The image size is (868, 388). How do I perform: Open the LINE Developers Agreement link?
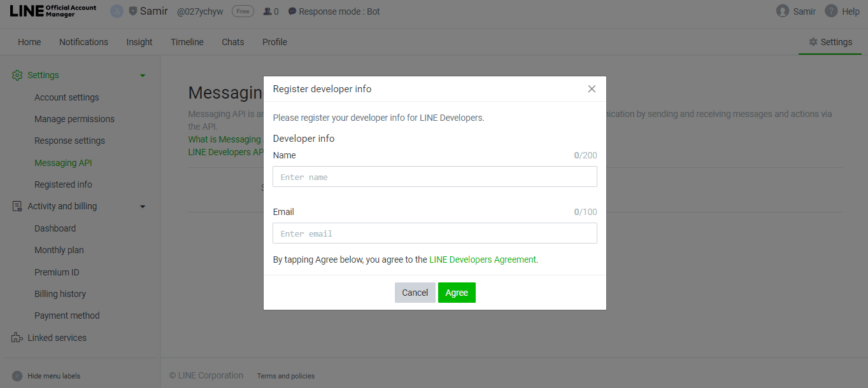[483, 260]
